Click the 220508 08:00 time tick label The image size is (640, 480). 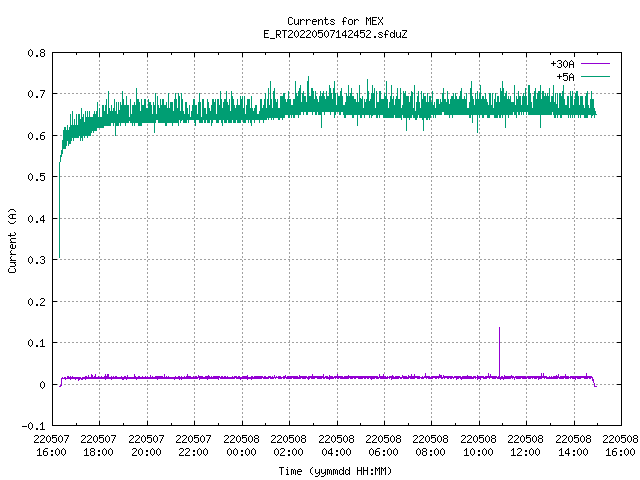pos(430,445)
